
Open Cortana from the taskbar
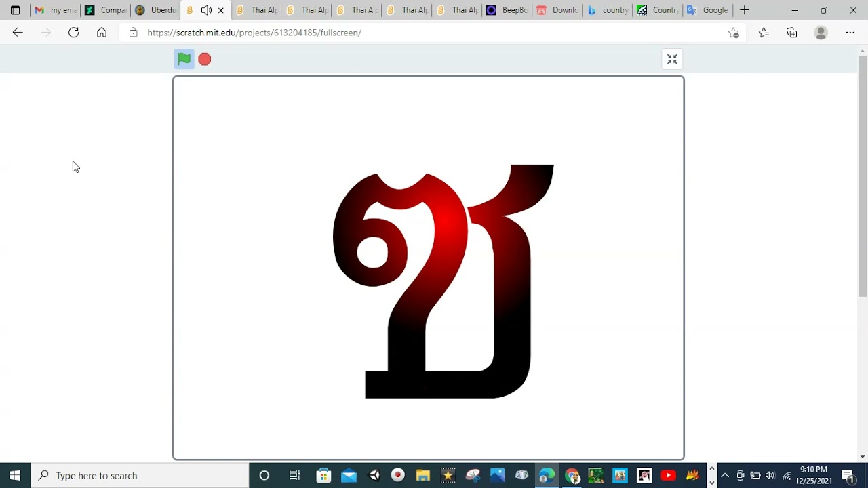tap(264, 475)
